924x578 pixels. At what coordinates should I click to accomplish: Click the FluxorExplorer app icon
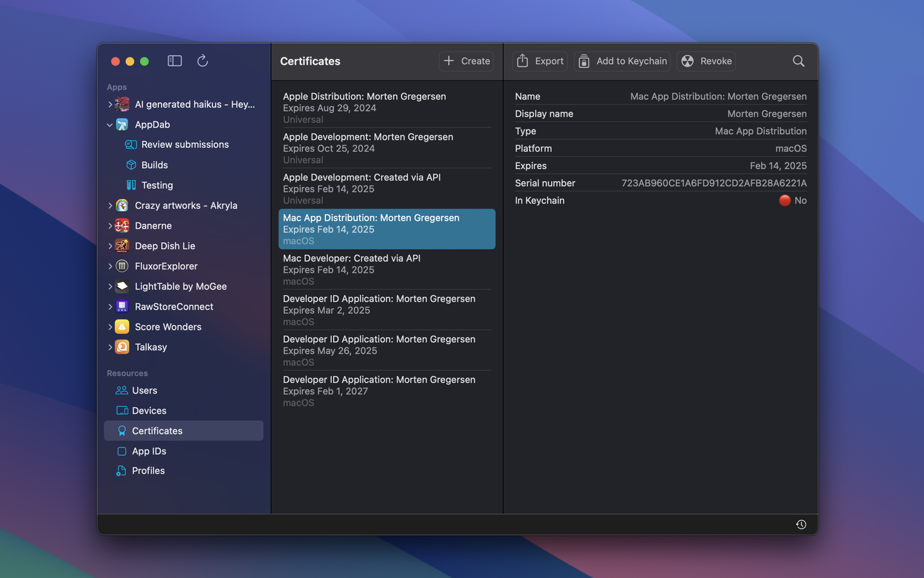tap(122, 266)
